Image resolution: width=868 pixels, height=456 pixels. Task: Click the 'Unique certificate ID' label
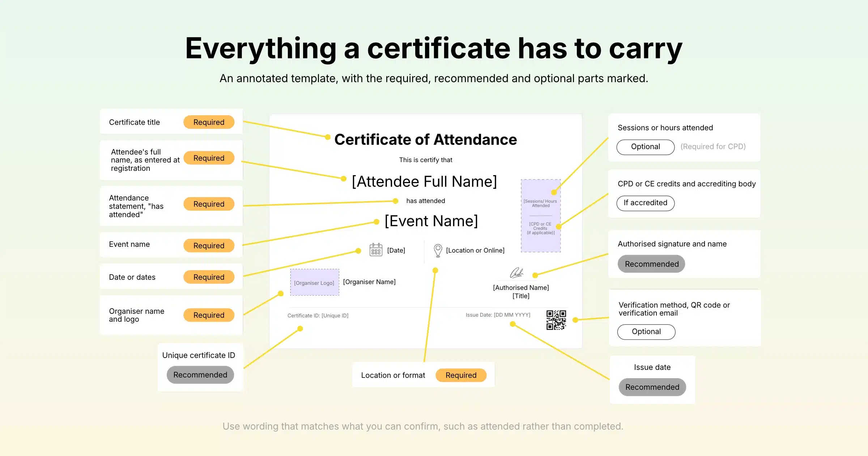pyautogui.click(x=199, y=355)
